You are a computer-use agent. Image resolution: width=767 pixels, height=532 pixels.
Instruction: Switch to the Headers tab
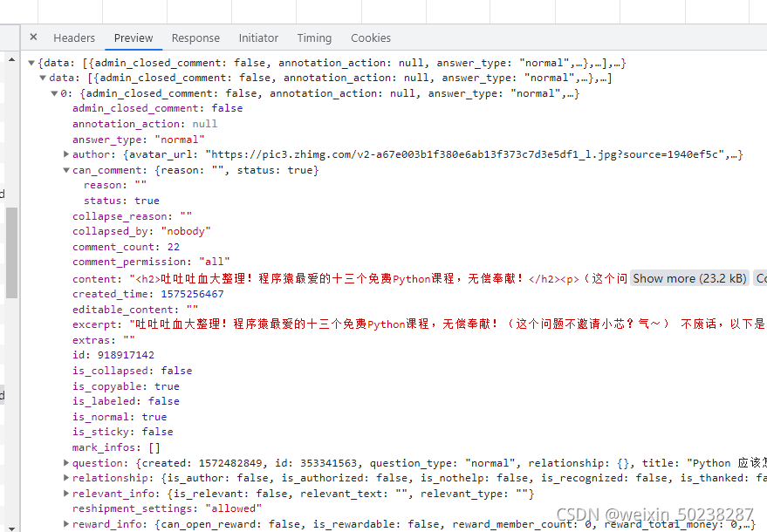pos(74,38)
